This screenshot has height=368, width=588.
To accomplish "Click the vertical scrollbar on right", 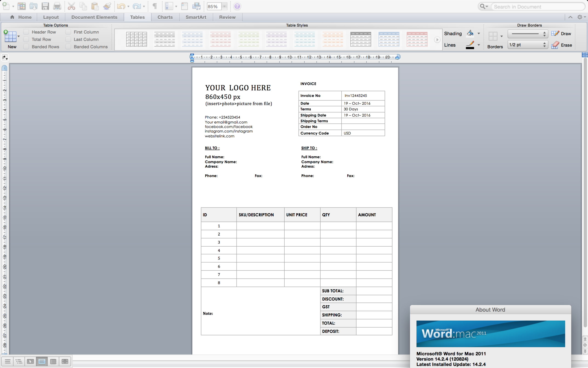I will tap(585, 192).
